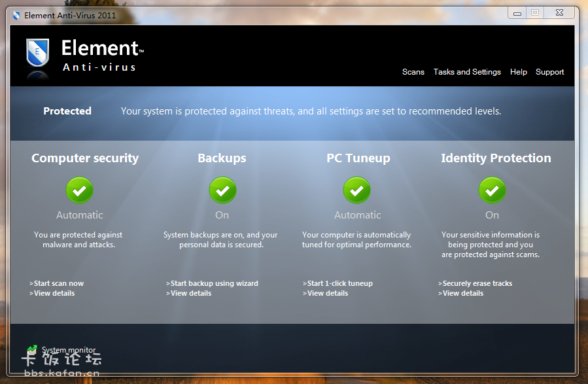Screen dimensions: 588x384
Task: Click the Identity Protection green checkmark icon
Action: [493, 190]
